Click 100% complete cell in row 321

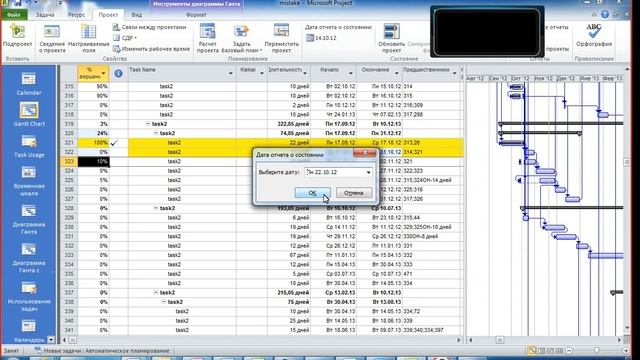[93, 142]
